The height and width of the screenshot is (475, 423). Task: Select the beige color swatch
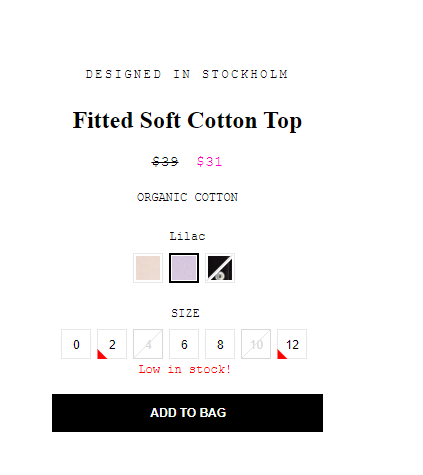click(x=148, y=268)
